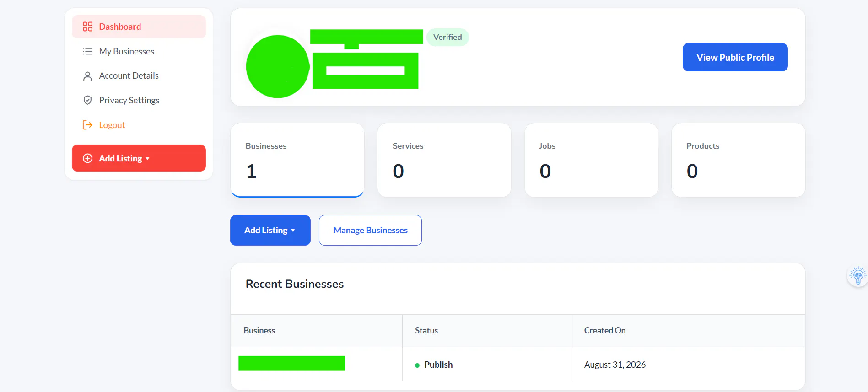Select the Products stat card

[739, 160]
